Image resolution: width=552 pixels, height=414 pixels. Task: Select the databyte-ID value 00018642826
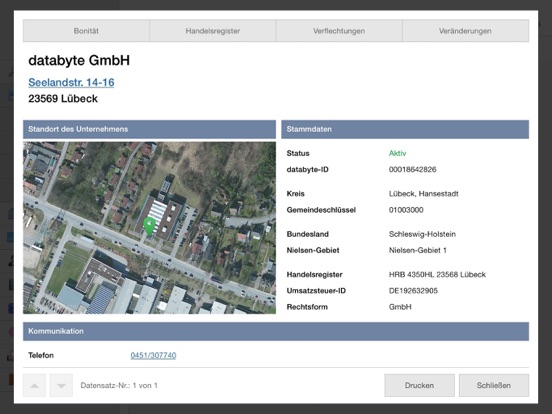point(413,169)
